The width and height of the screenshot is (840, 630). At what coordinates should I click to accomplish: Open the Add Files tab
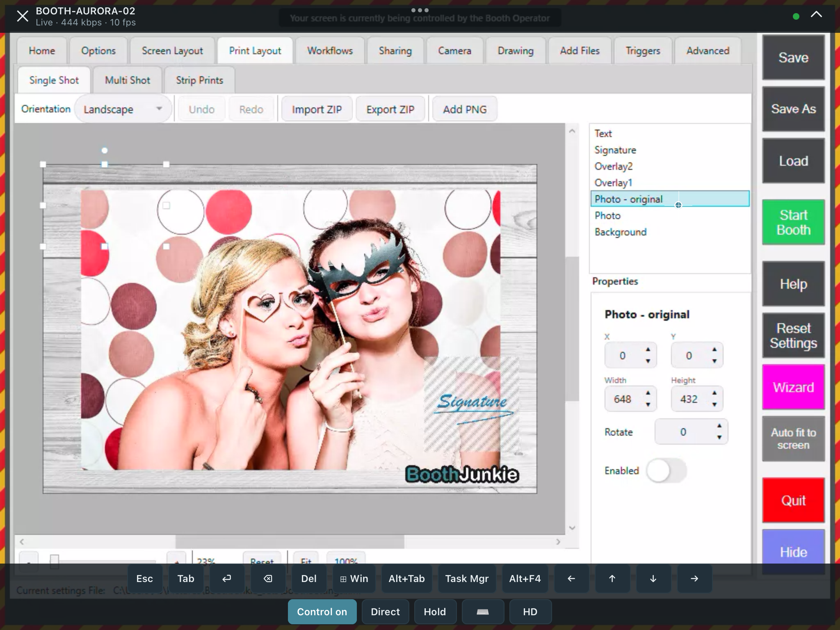pos(580,50)
